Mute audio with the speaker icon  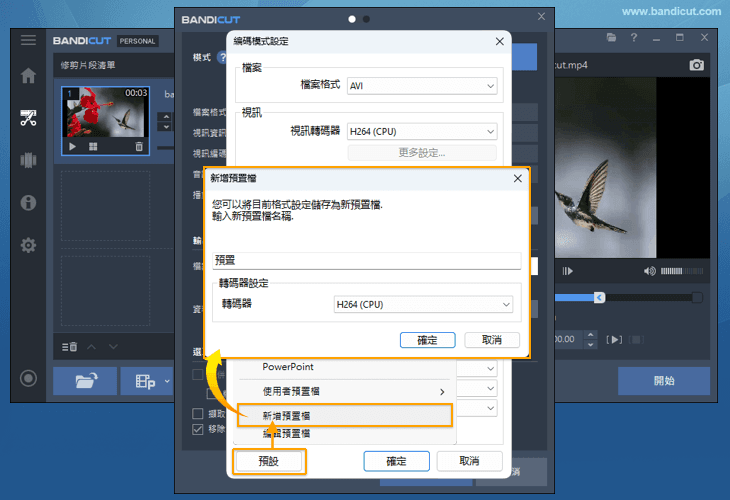click(649, 271)
